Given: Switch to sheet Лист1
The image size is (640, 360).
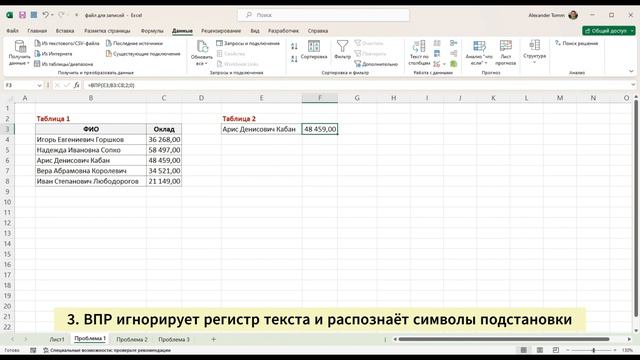Looking at the screenshot, I should click(x=57, y=339).
